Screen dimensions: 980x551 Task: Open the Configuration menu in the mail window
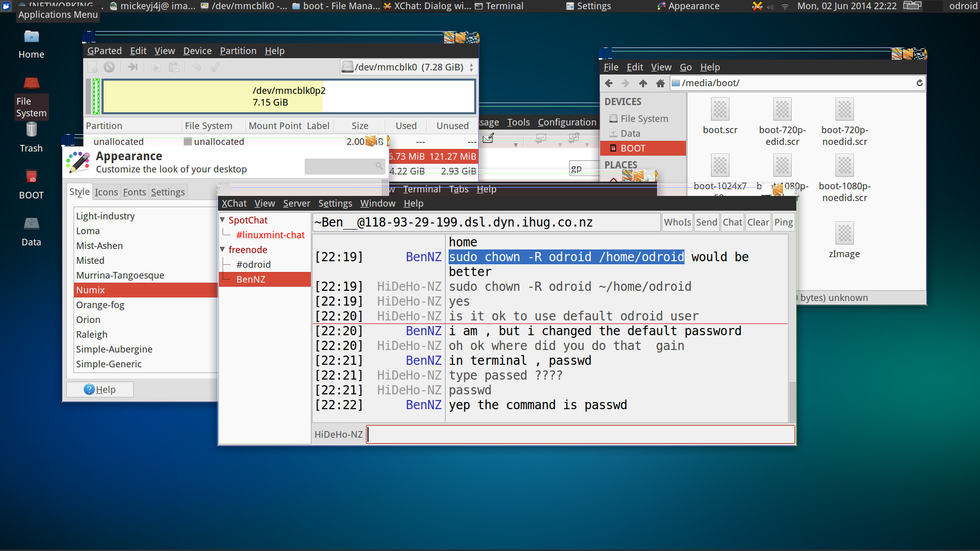(567, 122)
